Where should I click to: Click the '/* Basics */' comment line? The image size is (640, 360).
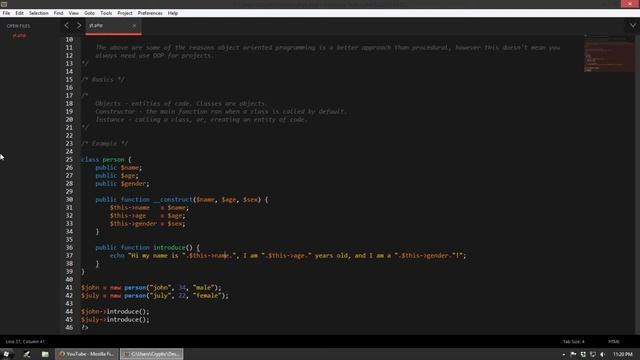point(103,80)
